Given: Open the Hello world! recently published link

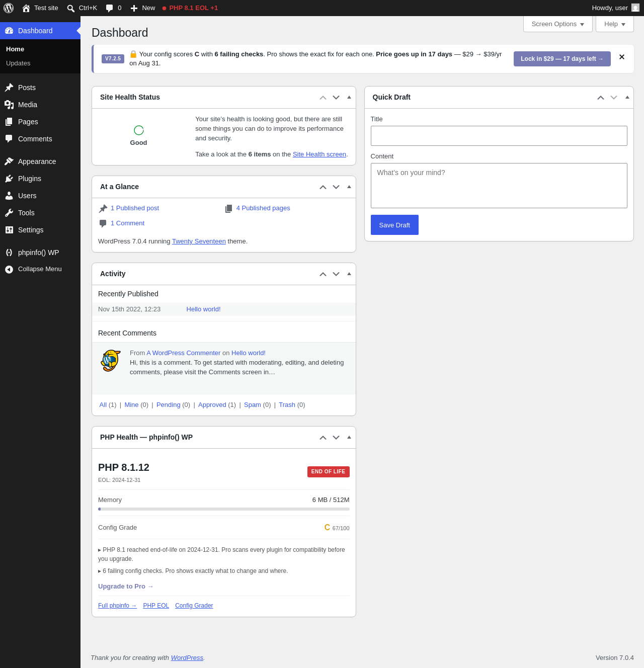Looking at the screenshot, I should [x=203, y=309].
